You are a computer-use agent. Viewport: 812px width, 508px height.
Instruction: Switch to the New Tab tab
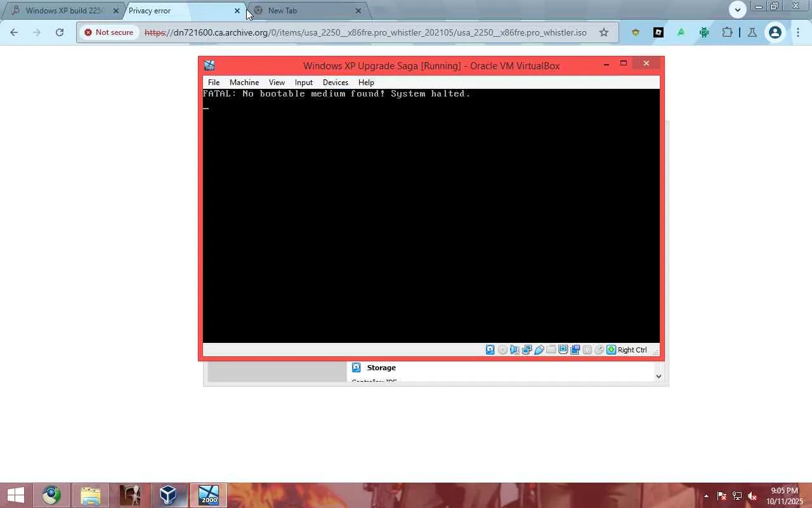(308, 11)
